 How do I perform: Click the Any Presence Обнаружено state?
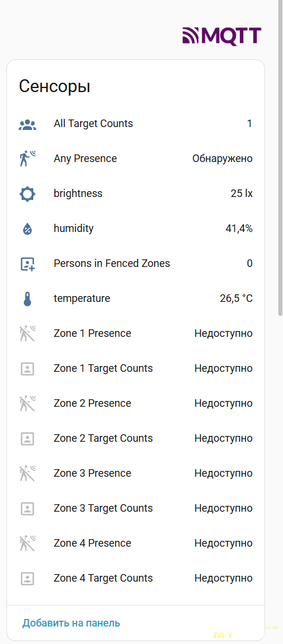tap(222, 159)
